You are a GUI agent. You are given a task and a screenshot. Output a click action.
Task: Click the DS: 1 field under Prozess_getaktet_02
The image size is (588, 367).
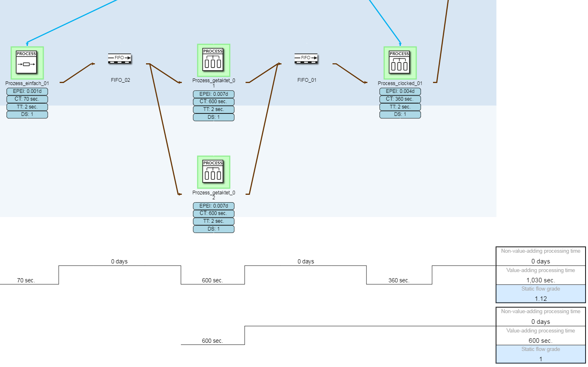click(213, 229)
